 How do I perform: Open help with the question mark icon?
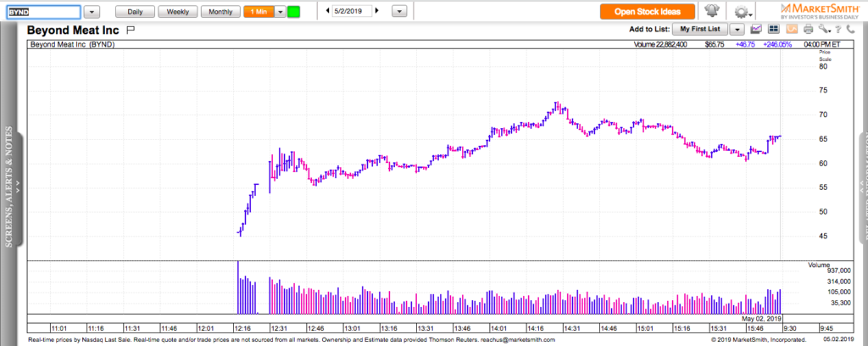[838, 30]
